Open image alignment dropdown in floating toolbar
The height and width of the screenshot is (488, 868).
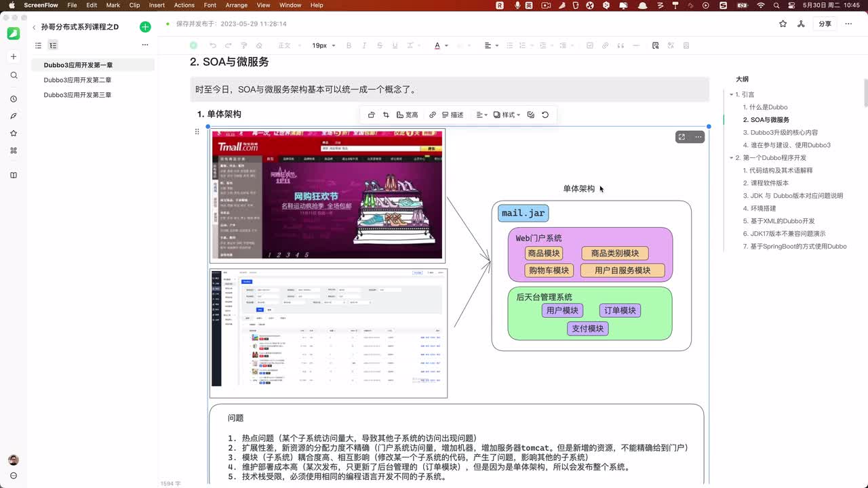click(481, 115)
